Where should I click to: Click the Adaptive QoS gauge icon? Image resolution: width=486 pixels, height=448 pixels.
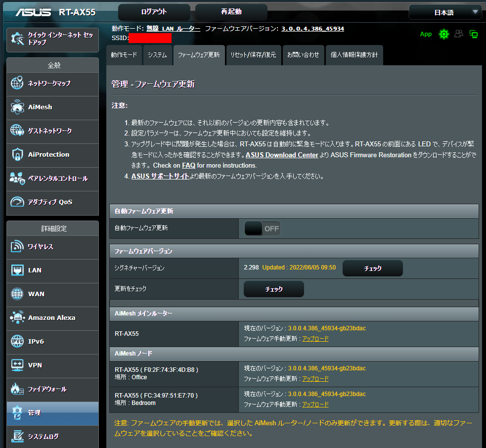coord(17,202)
